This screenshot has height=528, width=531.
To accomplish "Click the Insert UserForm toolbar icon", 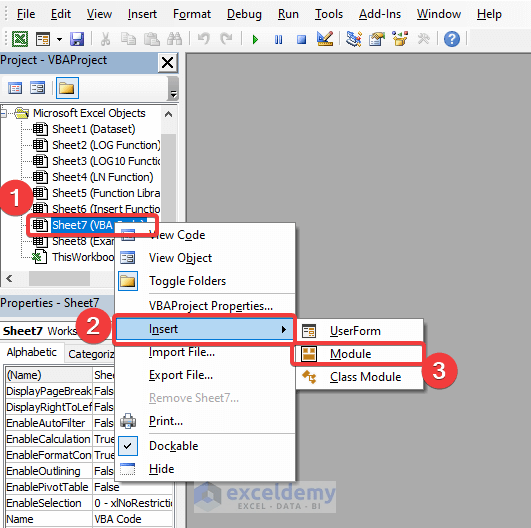I will click(43, 39).
